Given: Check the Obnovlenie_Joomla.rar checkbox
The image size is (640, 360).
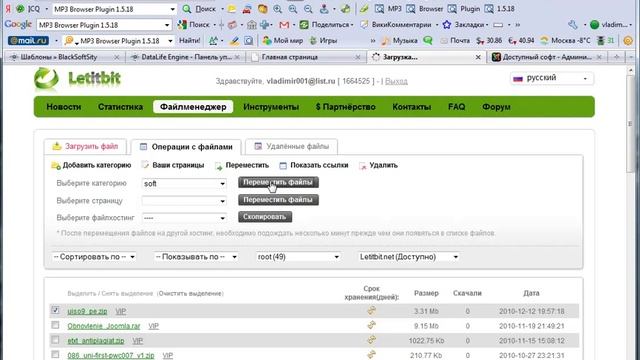Looking at the screenshot, I should (x=55, y=325).
